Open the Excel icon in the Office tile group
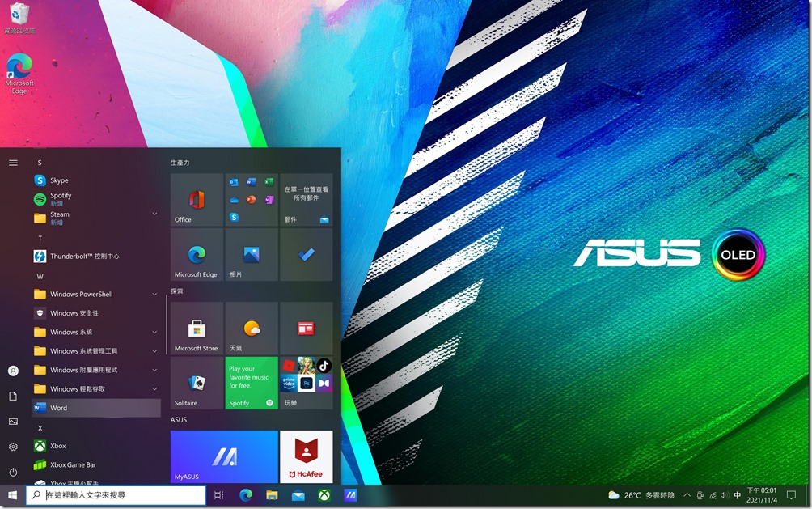Viewport: 812px width, 509px height. [267, 182]
